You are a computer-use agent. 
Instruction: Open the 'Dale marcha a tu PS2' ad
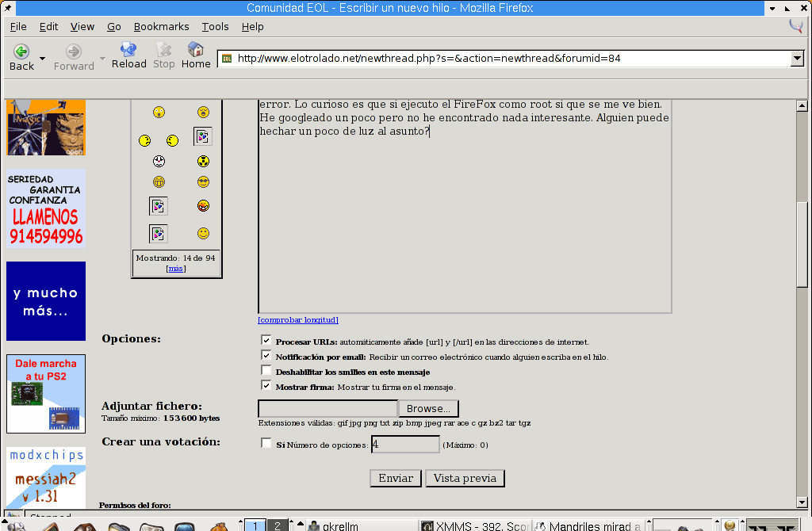coord(45,394)
